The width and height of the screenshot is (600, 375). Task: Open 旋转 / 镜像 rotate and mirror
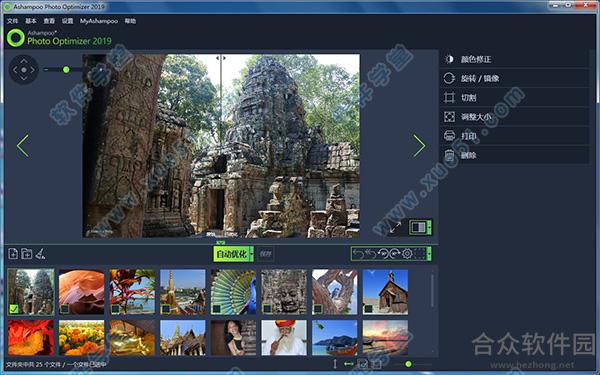coord(514,78)
